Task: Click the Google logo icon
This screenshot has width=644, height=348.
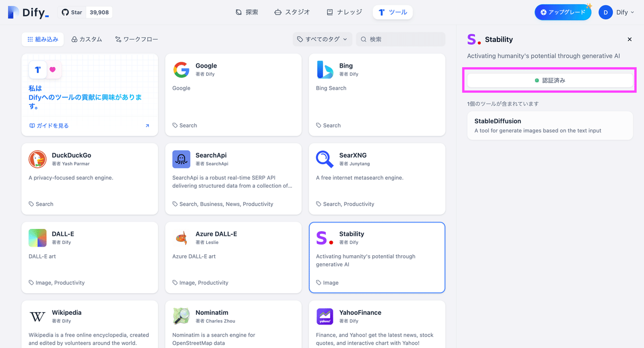Action: (x=181, y=70)
